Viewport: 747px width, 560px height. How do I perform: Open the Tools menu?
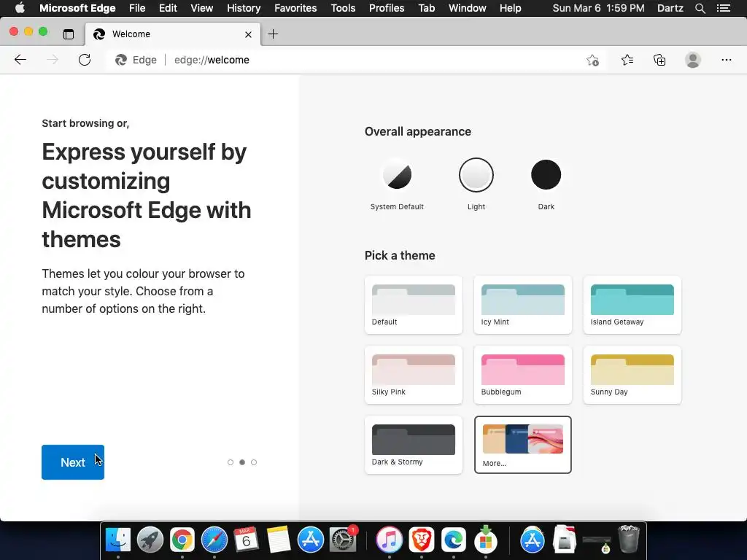(x=343, y=8)
